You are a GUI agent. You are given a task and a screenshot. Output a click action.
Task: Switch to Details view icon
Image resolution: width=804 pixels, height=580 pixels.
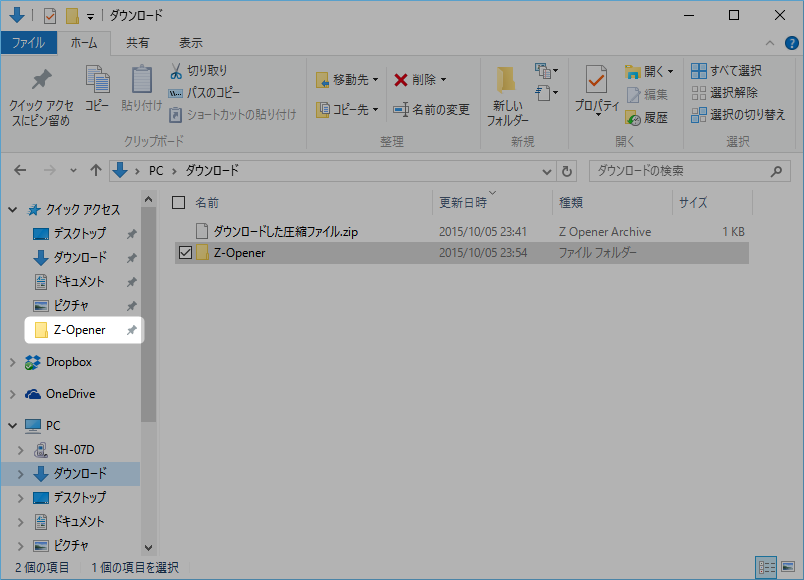767,567
